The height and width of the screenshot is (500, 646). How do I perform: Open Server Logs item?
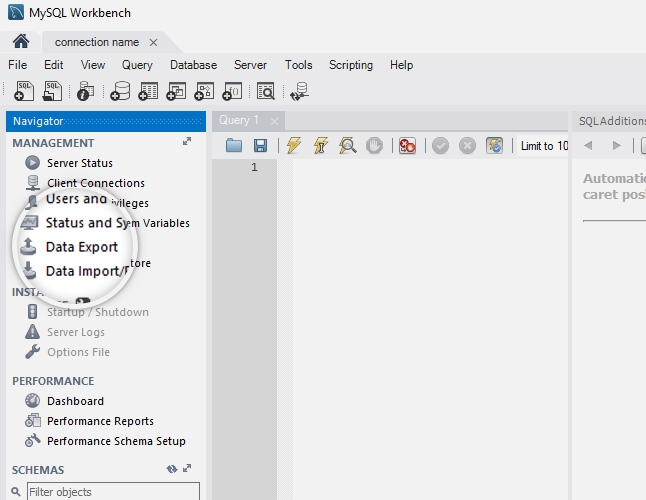(76, 332)
